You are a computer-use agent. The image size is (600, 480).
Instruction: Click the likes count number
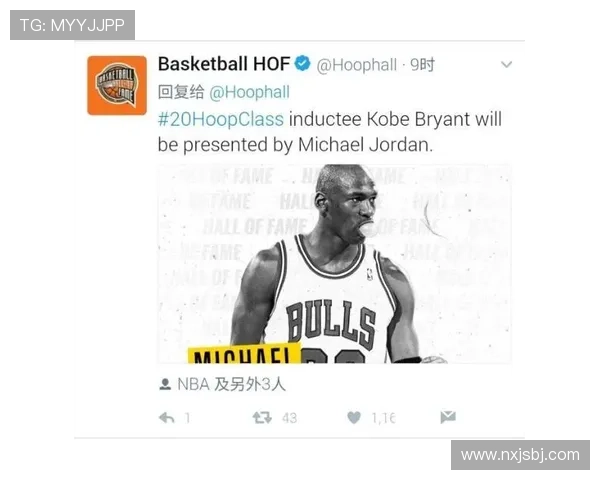(x=383, y=418)
